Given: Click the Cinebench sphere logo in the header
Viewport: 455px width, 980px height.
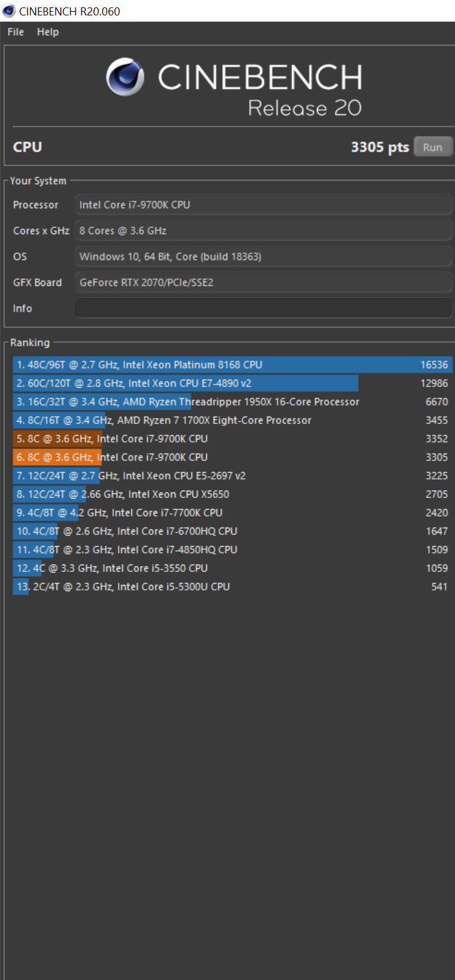Looking at the screenshot, I should [x=126, y=77].
